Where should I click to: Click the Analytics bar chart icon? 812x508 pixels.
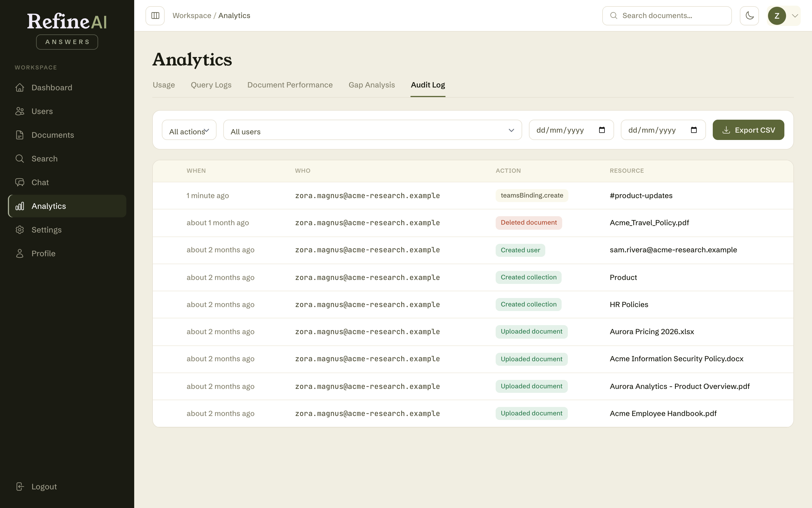[20, 206]
